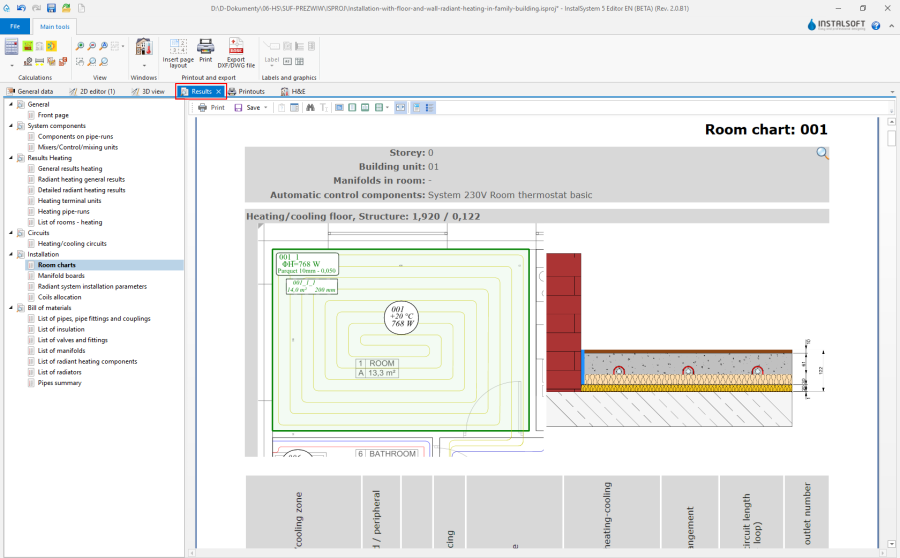Click the Export DXF/DWG file icon

click(x=236, y=46)
